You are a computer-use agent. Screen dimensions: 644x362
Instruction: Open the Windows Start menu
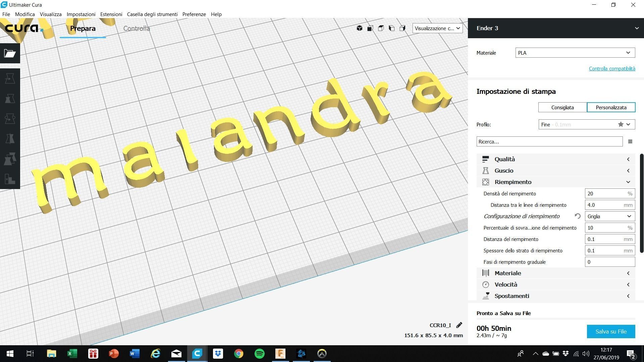click(x=10, y=354)
